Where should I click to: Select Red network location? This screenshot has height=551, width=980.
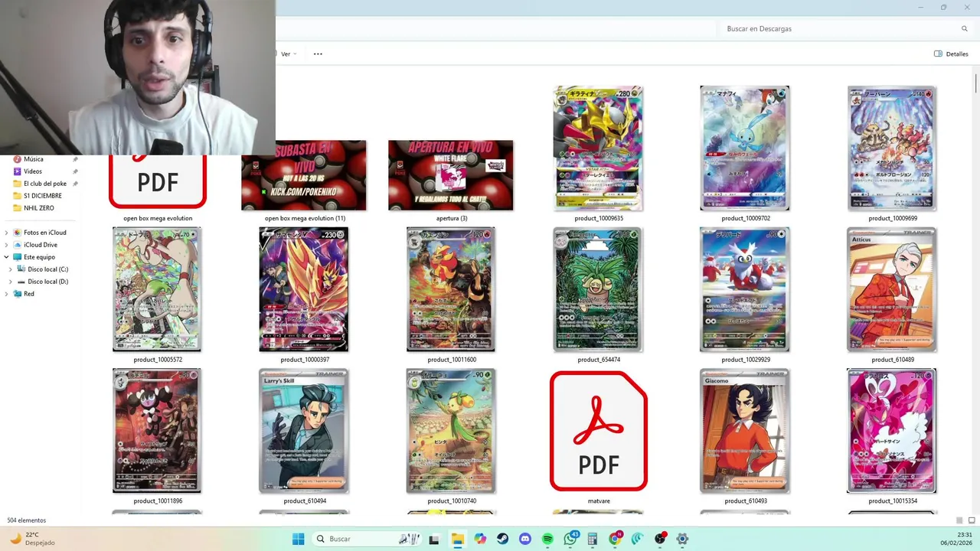(x=28, y=294)
